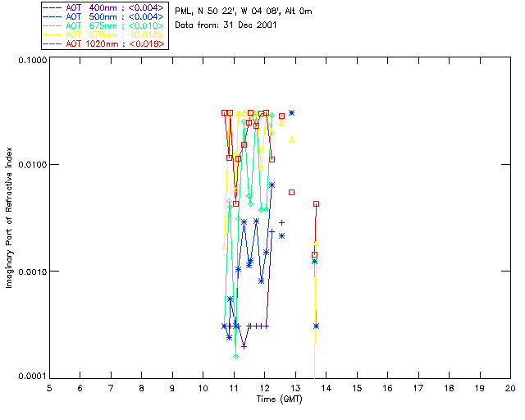Viewport: 525px width, 420px height.
Task: Click the AOT 675nm legend entry
Action: pos(104,25)
